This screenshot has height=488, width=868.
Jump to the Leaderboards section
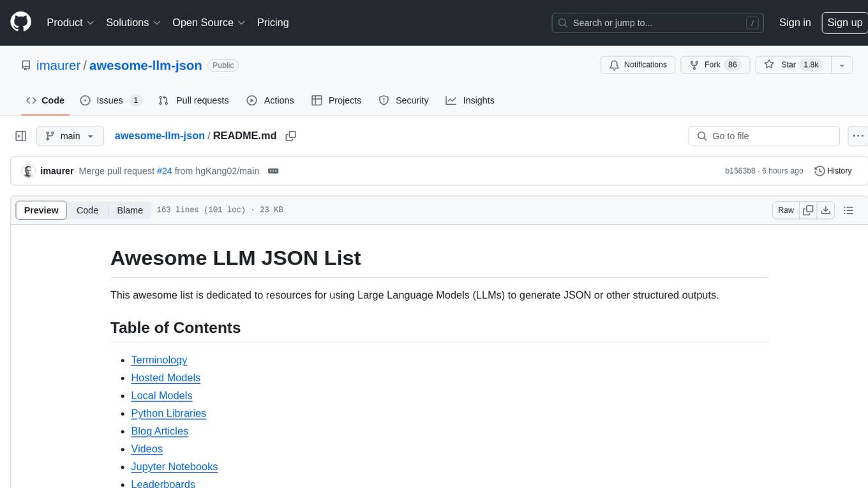pos(163,484)
